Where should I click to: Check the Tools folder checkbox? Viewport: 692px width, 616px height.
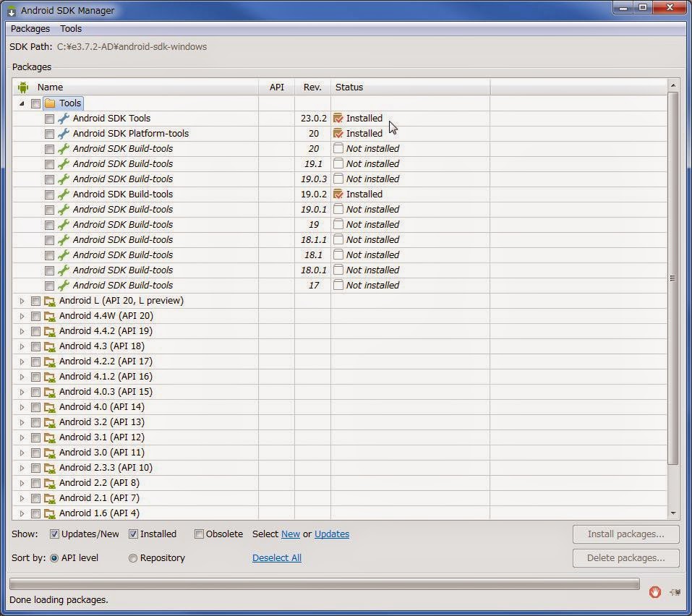(35, 103)
